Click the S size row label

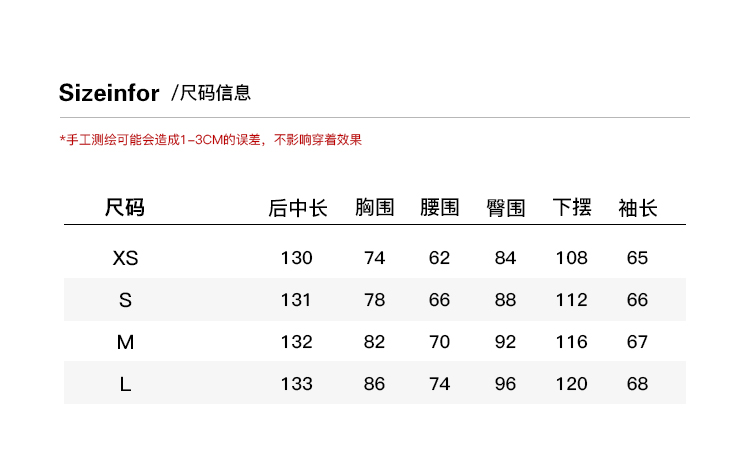pyautogui.click(x=125, y=300)
